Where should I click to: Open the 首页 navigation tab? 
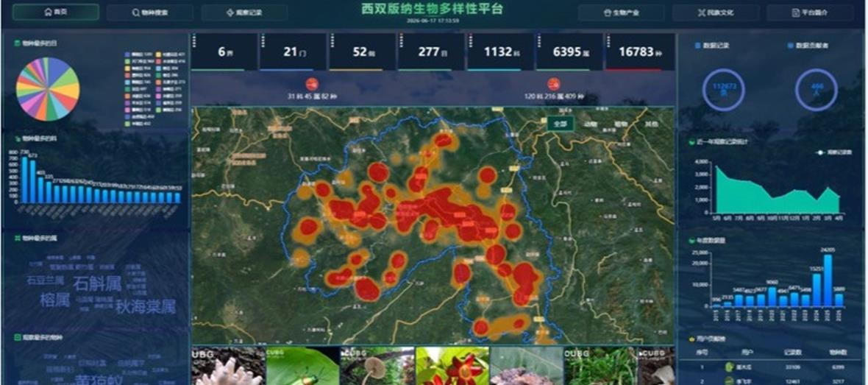[x=55, y=13]
